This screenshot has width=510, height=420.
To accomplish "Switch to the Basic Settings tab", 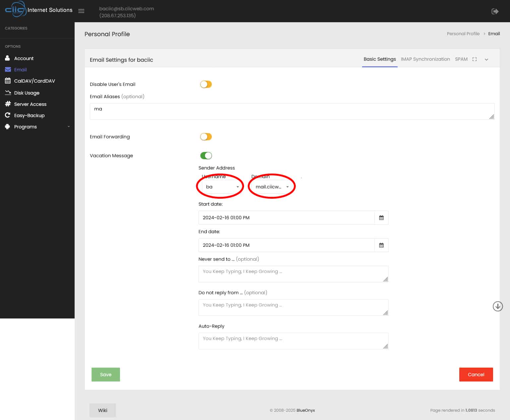I will [x=380, y=59].
